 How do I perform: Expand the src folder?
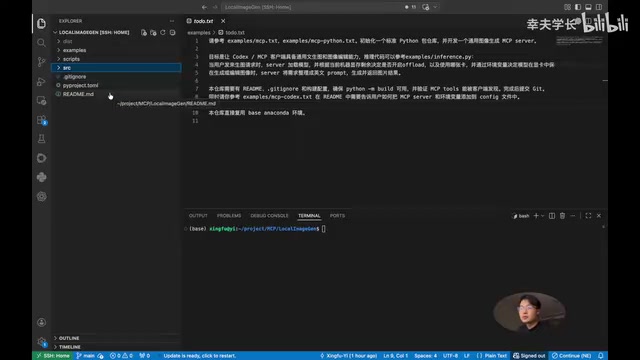tap(116, 68)
